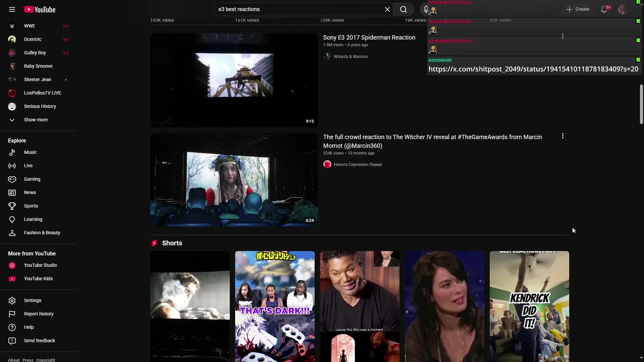Open the Press footer link

pos(28,360)
